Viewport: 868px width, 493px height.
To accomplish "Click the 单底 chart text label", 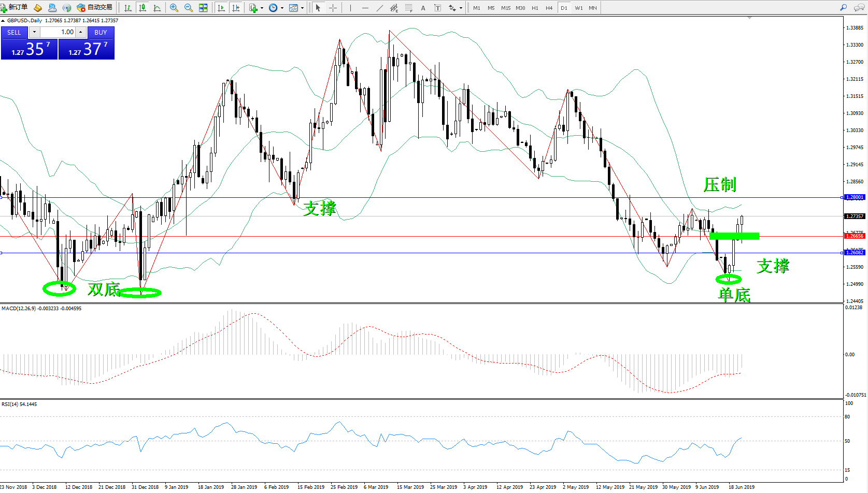I will pos(734,295).
